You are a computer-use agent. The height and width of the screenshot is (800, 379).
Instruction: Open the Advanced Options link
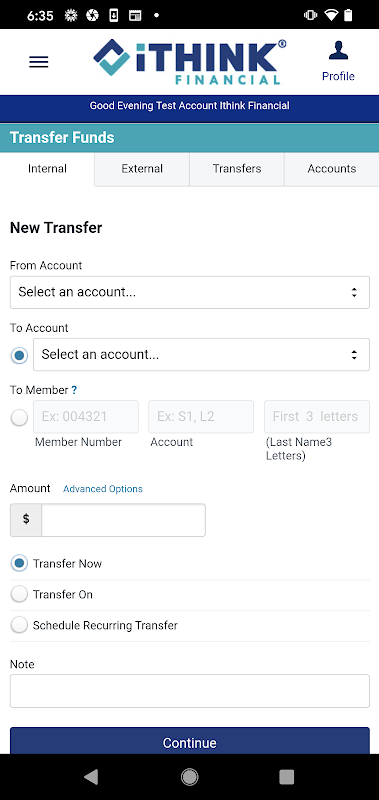click(x=103, y=489)
